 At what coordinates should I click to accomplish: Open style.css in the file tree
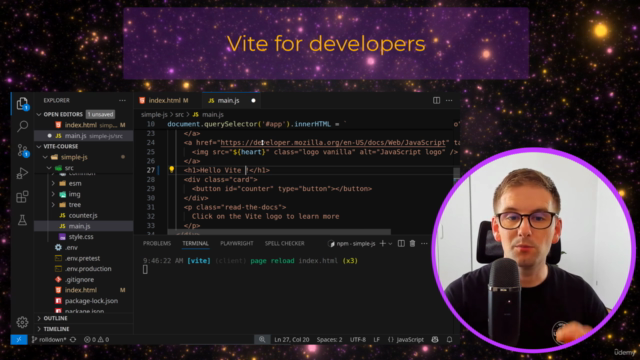84,237
